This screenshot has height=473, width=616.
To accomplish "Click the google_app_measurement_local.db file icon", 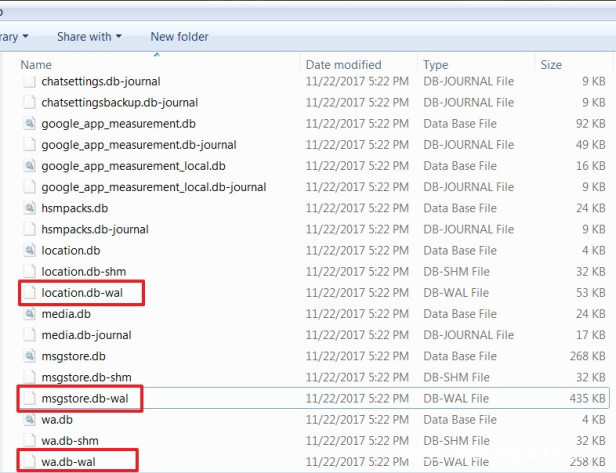I will (29, 166).
